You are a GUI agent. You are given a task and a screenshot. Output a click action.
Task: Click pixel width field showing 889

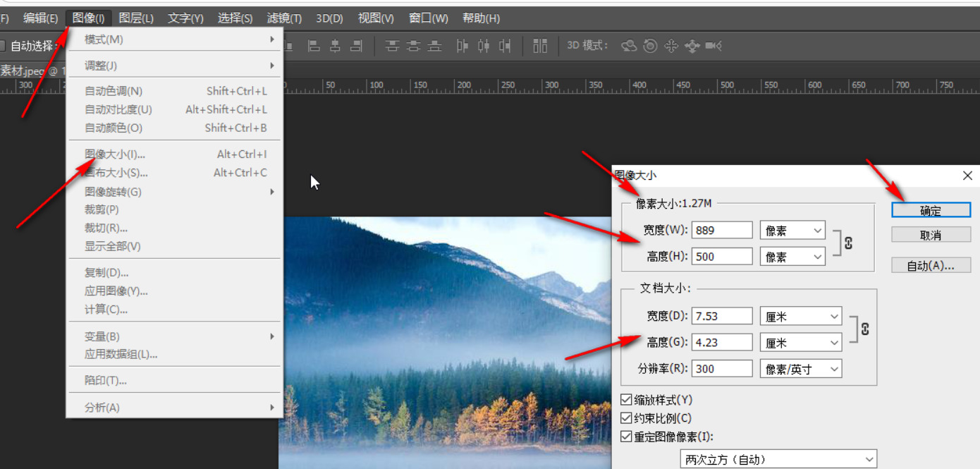coord(722,231)
